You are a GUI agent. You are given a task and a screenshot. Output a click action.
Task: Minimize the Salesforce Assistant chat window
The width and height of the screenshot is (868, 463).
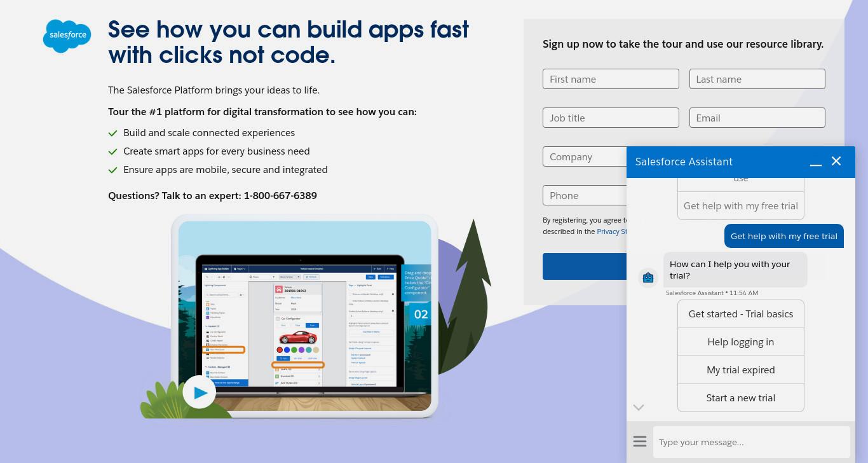coord(816,162)
